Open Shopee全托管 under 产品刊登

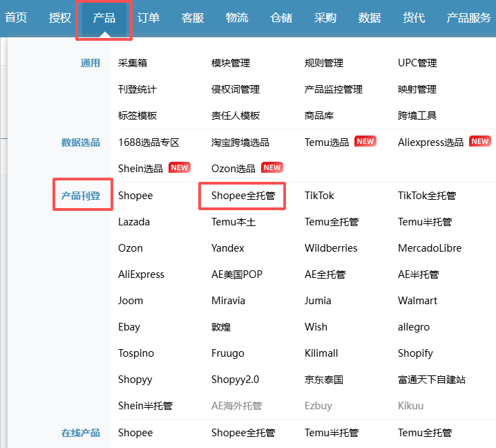point(243,196)
